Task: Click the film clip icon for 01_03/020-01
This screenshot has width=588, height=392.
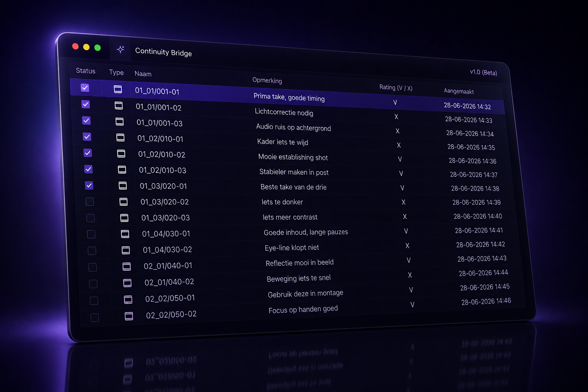Action: 122,185
